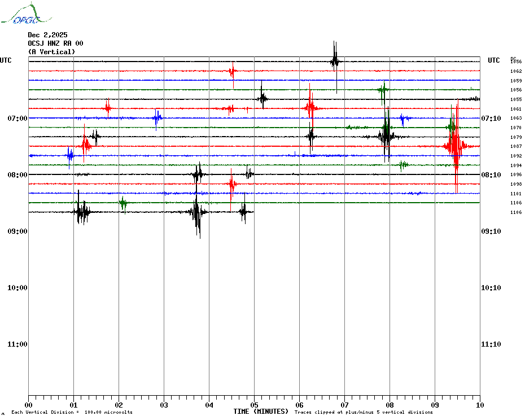Select the 10 minute tick label

(480, 405)
